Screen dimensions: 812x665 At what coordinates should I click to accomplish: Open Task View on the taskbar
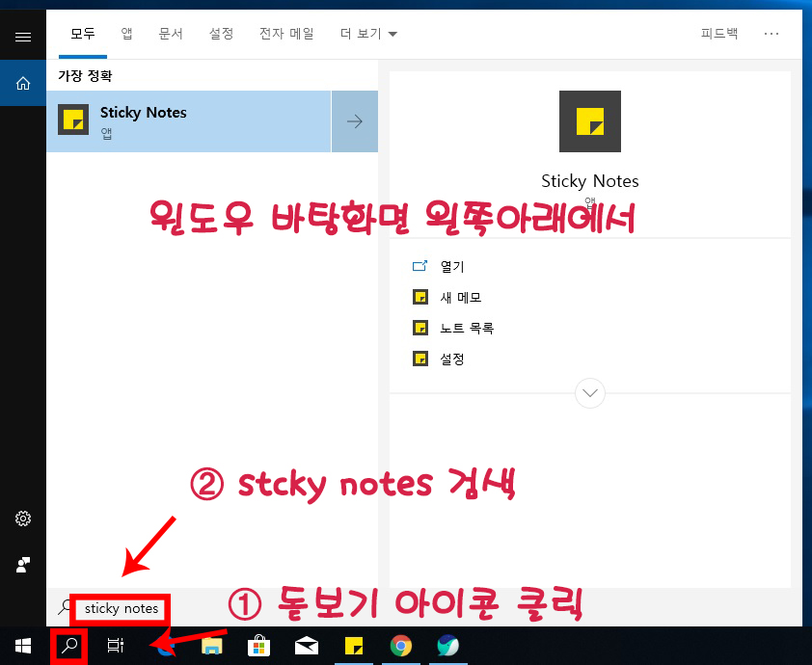(116, 646)
